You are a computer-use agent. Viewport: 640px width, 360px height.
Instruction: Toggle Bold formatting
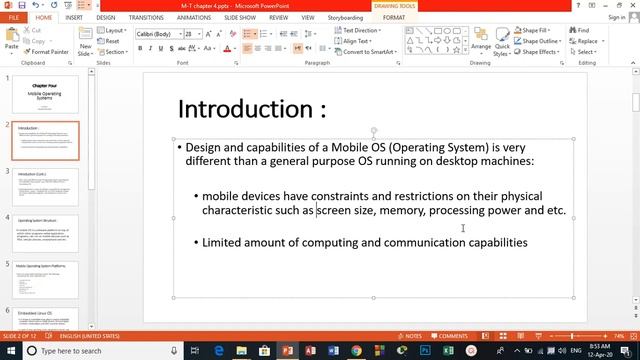(140, 49)
